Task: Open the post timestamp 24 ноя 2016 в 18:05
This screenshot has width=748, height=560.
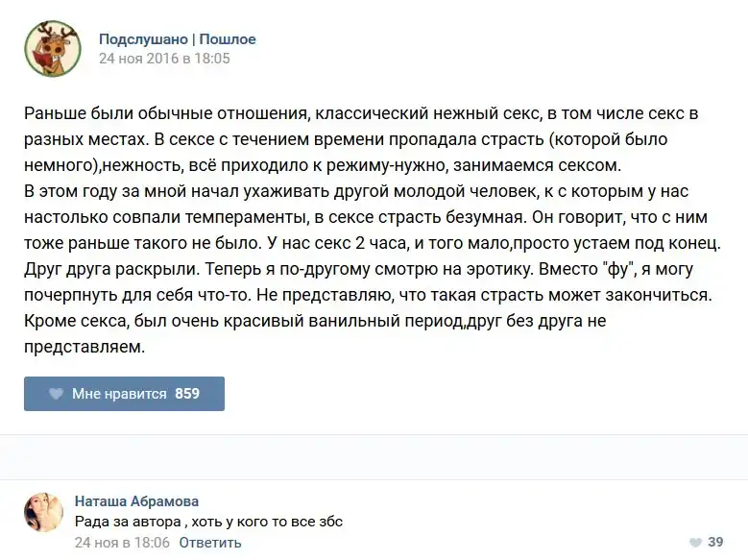Action: click(x=164, y=58)
